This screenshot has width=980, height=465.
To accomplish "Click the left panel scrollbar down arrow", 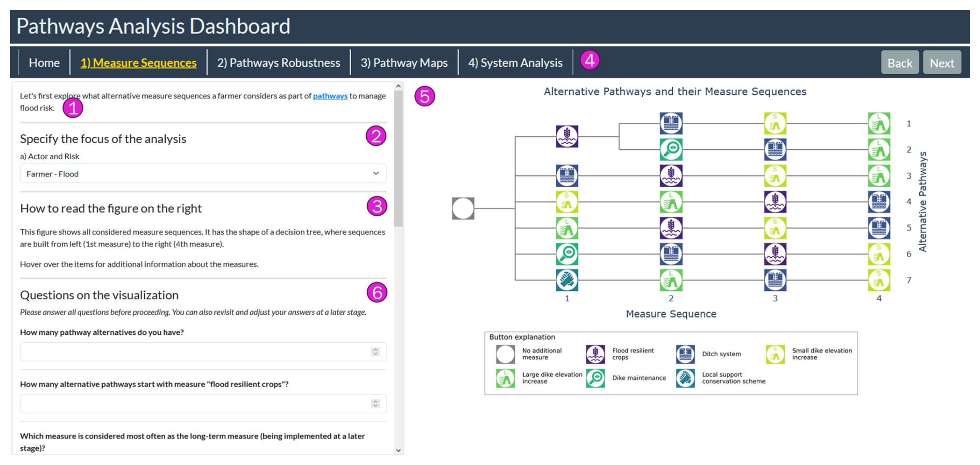I will pyautogui.click(x=398, y=450).
